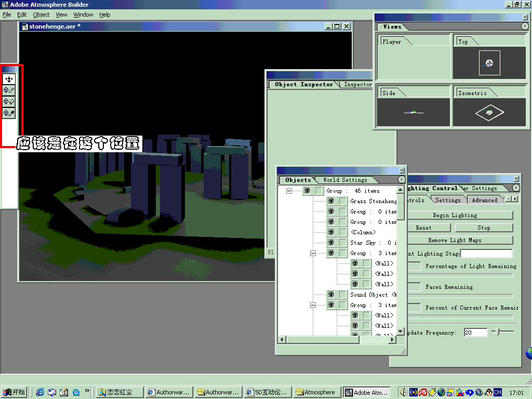Expand the quick launch chevron
Screen dimensions: 532x399
87,391
